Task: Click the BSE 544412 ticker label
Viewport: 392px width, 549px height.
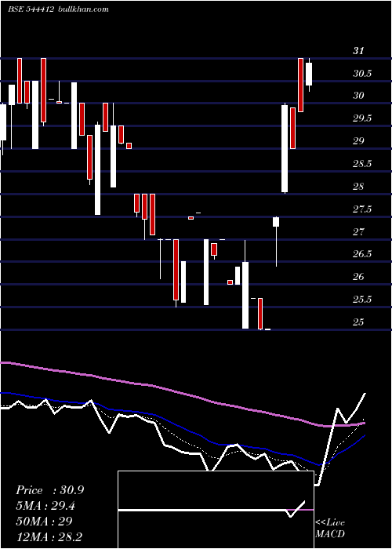Action: [31, 9]
